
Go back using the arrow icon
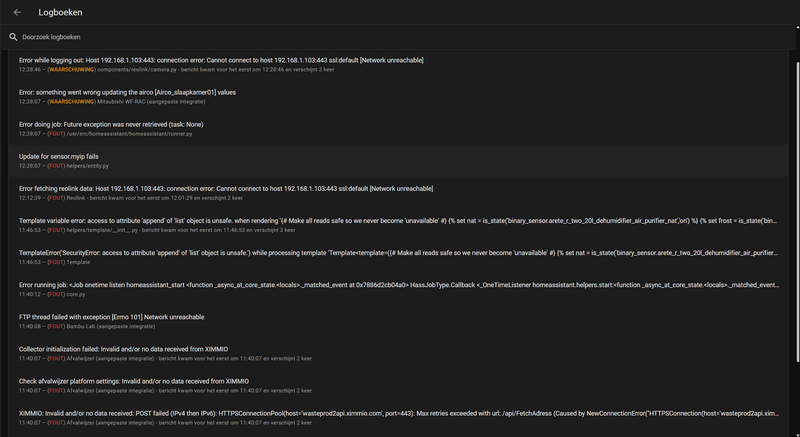pyautogui.click(x=17, y=12)
